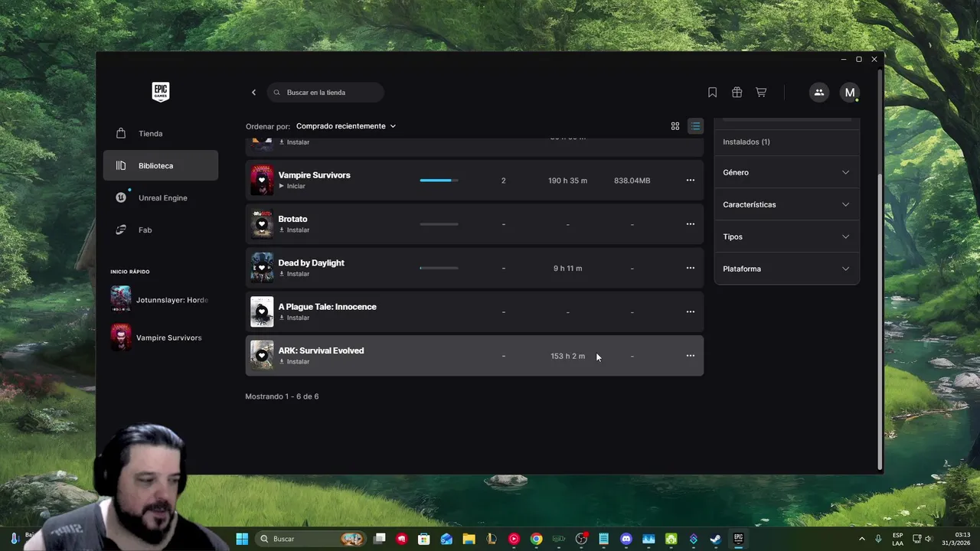Image resolution: width=980 pixels, height=551 pixels.
Task: Open Google Chrome from the taskbar
Action: [x=537, y=539]
